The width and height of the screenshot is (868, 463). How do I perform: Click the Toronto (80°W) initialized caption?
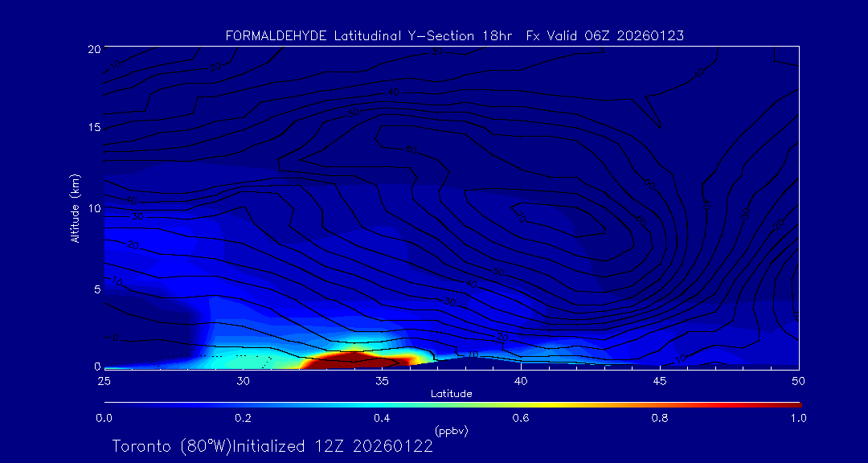point(272,446)
